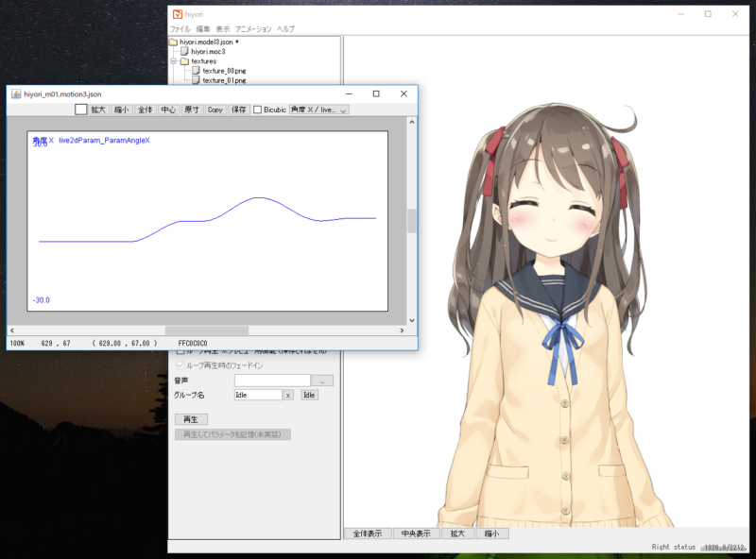Click the 原寸 actual size button
This screenshot has width=756, height=559.
click(192, 110)
